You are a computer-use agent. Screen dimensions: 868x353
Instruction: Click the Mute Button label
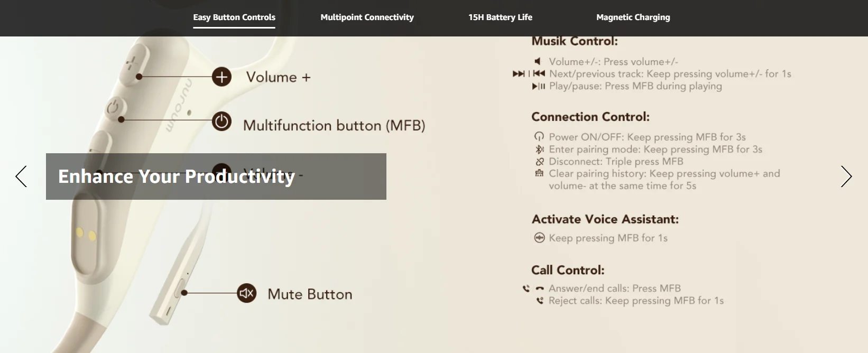[x=310, y=294]
